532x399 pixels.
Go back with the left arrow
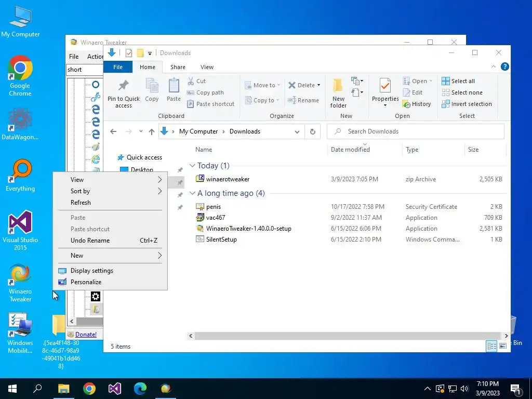(x=113, y=131)
